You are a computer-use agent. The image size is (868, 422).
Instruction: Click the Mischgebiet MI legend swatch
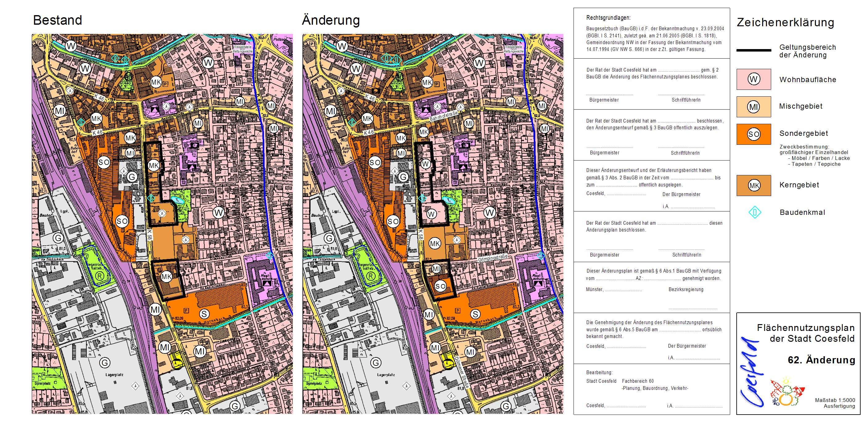[x=753, y=107]
